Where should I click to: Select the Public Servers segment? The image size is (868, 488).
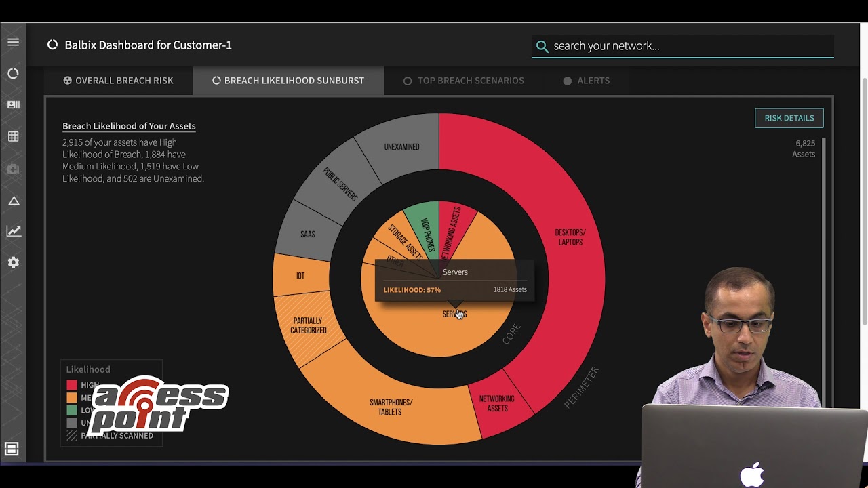(340, 184)
